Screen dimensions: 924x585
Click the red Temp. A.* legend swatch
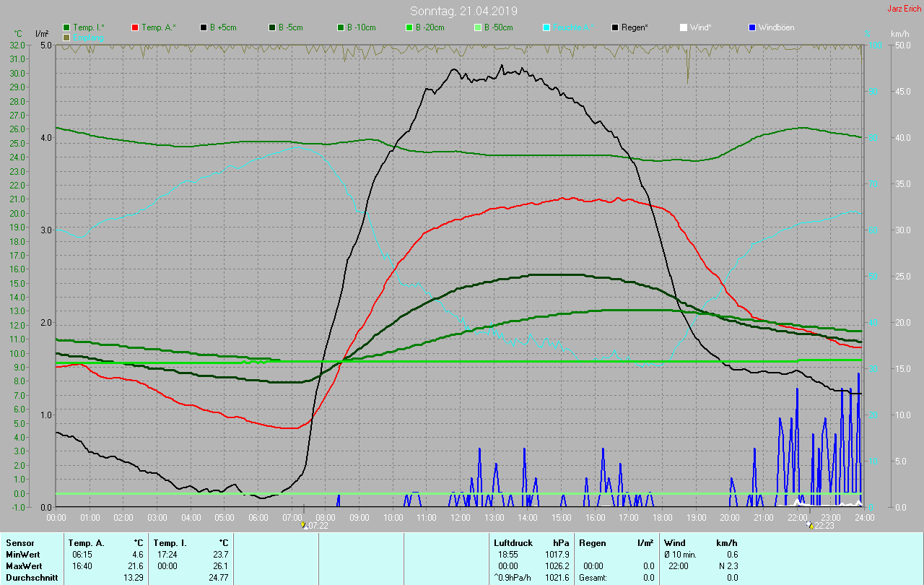pyautogui.click(x=135, y=27)
